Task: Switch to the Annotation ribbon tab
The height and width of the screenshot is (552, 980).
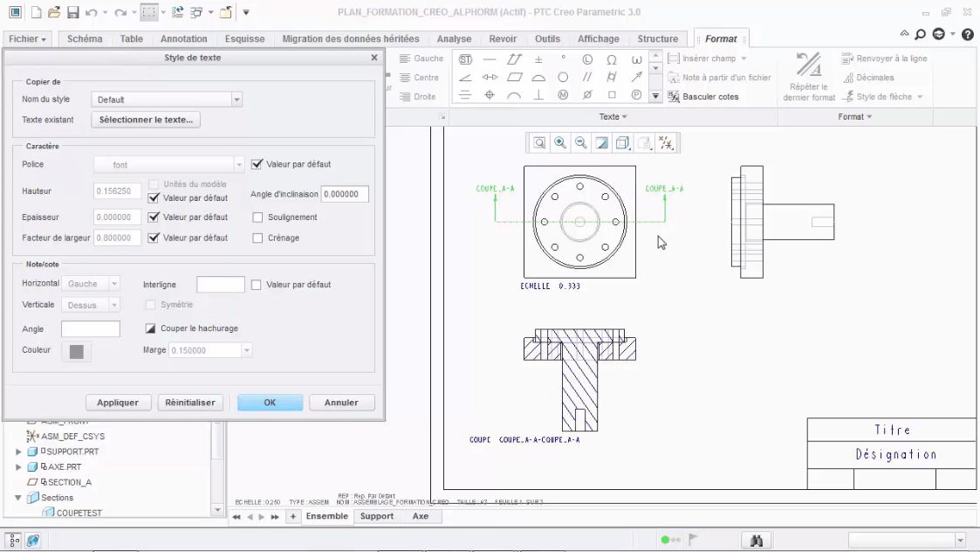Action: coord(184,38)
